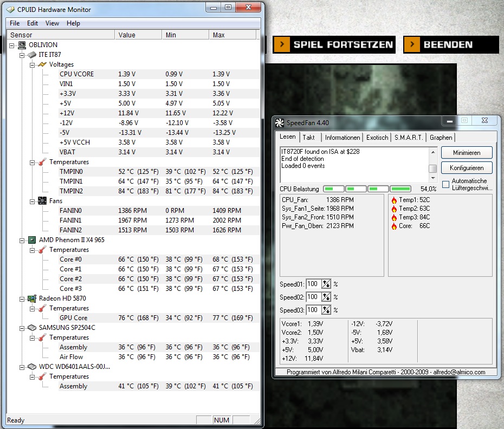
Task: Enable Automatische Lüftergeschwindigkeit checkbox
Action: coord(446,185)
